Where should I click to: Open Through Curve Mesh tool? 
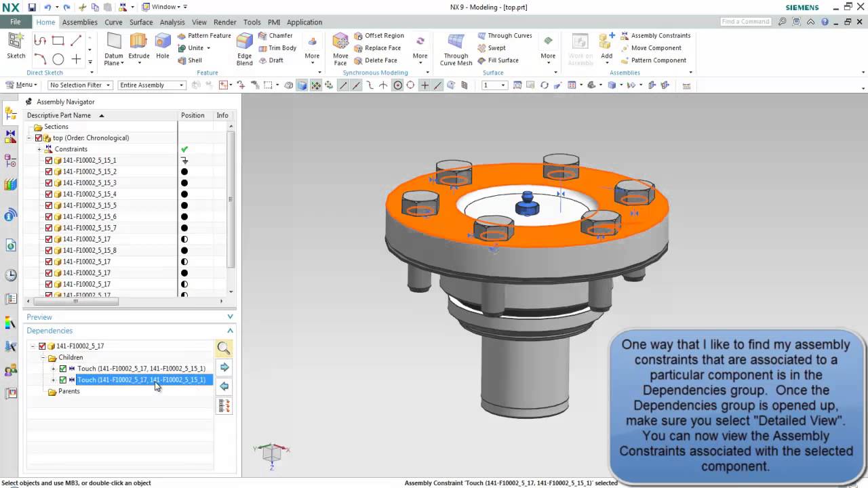[x=456, y=49]
